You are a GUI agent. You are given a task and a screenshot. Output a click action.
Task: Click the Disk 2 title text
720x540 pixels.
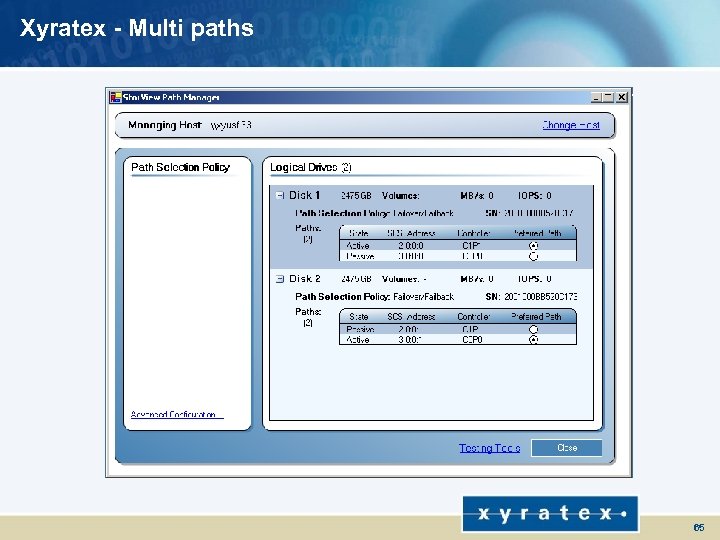[x=304, y=279]
